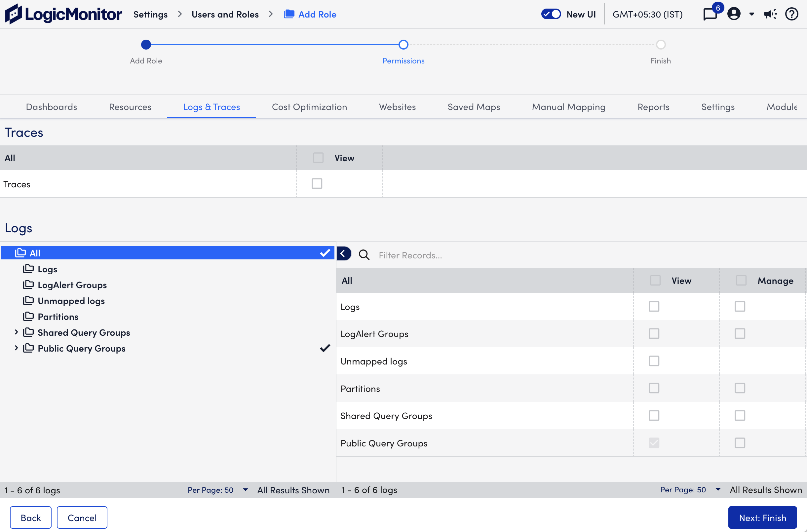The height and width of the screenshot is (532, 807).
Task: Check the View checkbox for Traces
Action: click(316, 183)
